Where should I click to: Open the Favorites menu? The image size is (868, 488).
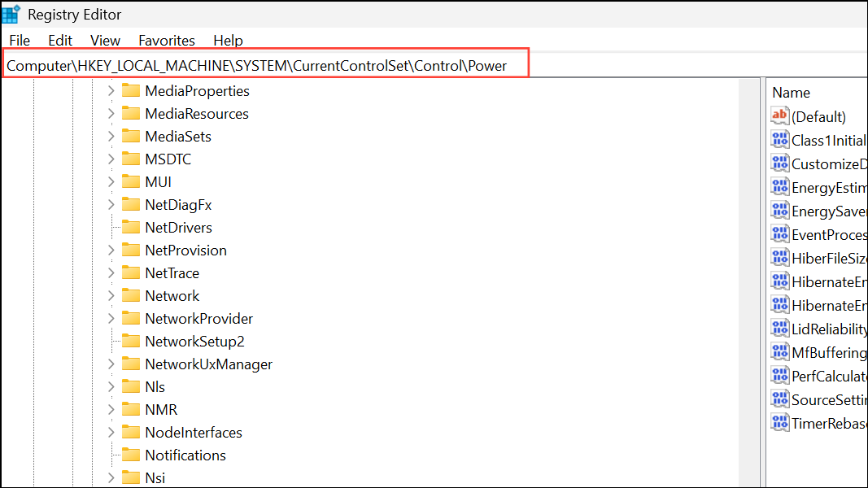[167, 41]
